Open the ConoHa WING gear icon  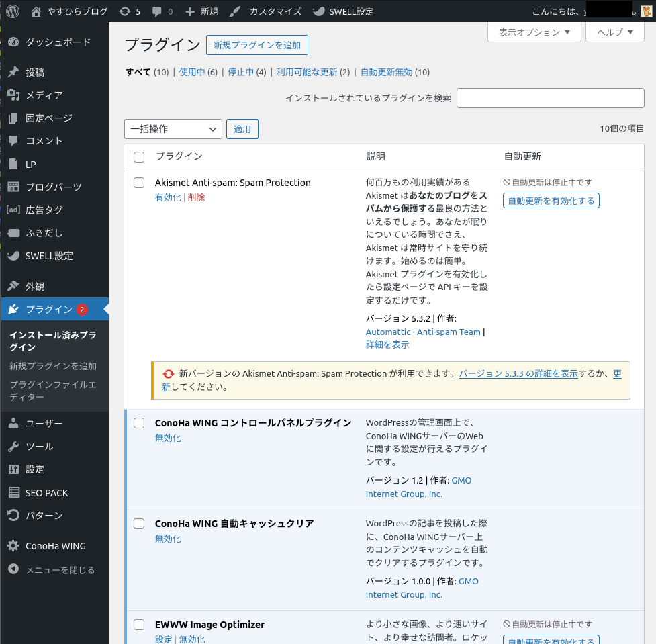13,546
